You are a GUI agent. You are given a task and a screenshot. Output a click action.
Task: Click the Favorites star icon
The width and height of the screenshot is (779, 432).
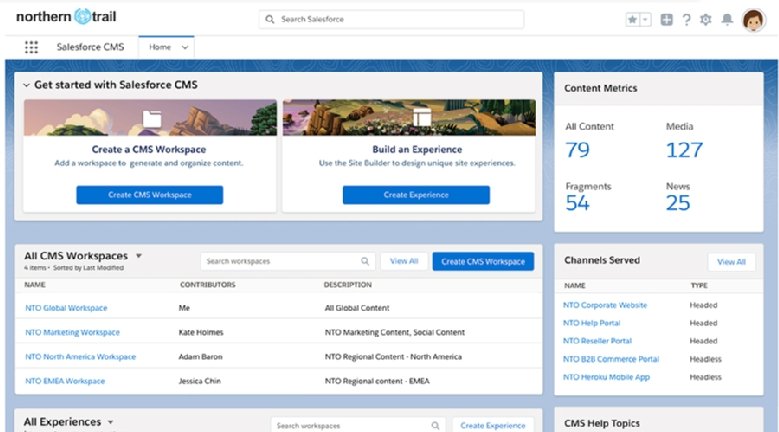point(632,19)
